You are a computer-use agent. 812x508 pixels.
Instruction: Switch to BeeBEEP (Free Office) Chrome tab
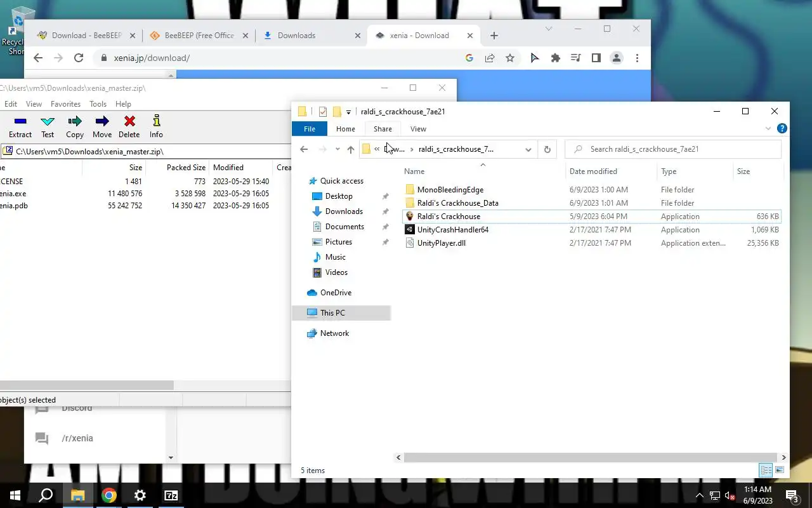[199, 36]
